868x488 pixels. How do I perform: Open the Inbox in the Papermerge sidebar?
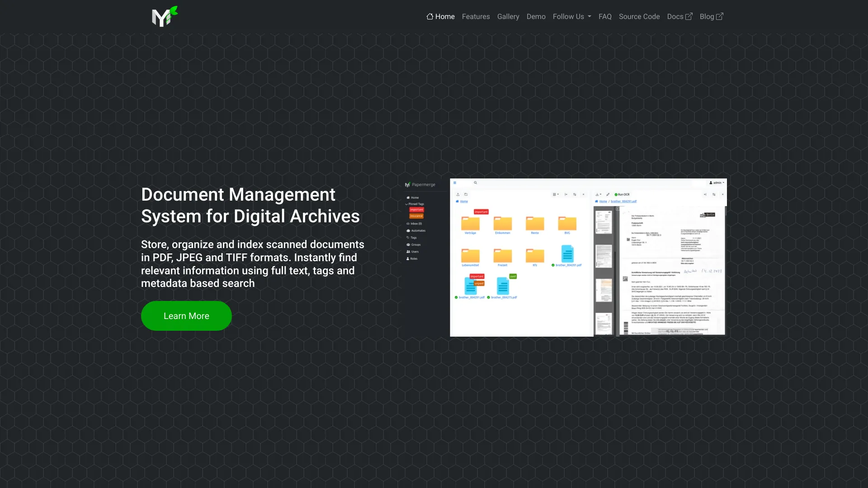(x=415, y=224)
